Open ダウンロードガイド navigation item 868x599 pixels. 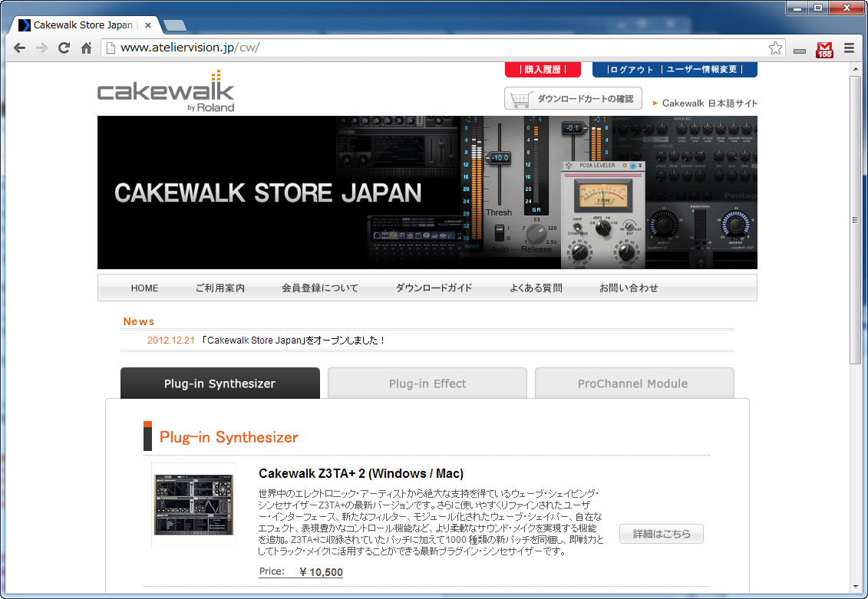click(434, 288)
